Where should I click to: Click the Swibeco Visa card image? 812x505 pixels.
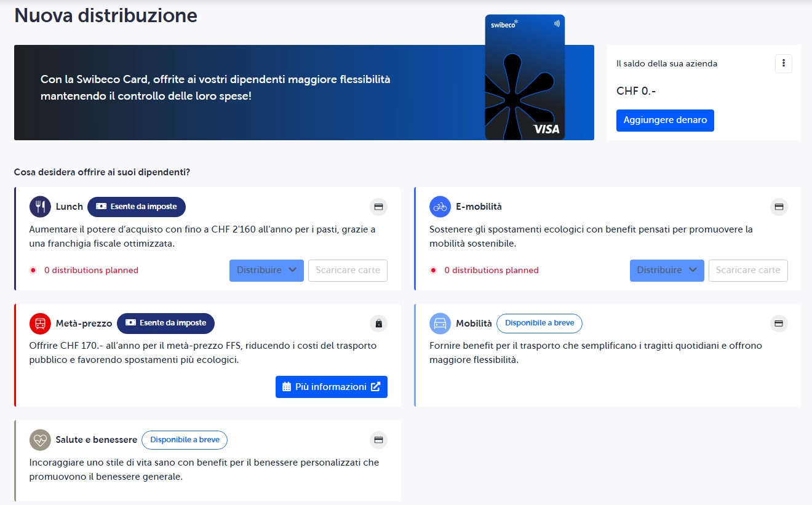[x=525, y=78]
